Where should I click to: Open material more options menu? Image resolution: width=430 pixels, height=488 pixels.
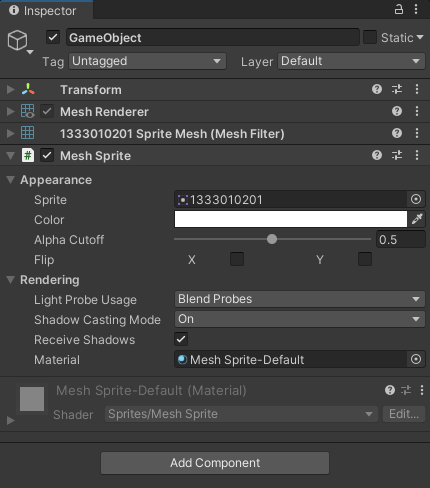tap(422, 390)
